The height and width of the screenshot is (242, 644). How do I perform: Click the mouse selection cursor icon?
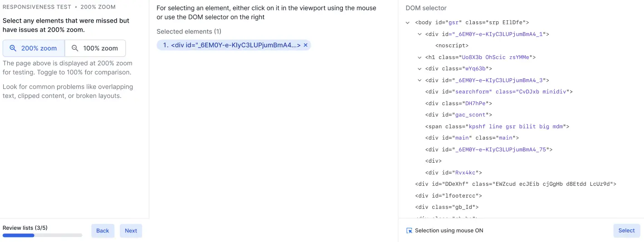pyautogui.click(x=409, y=231)
